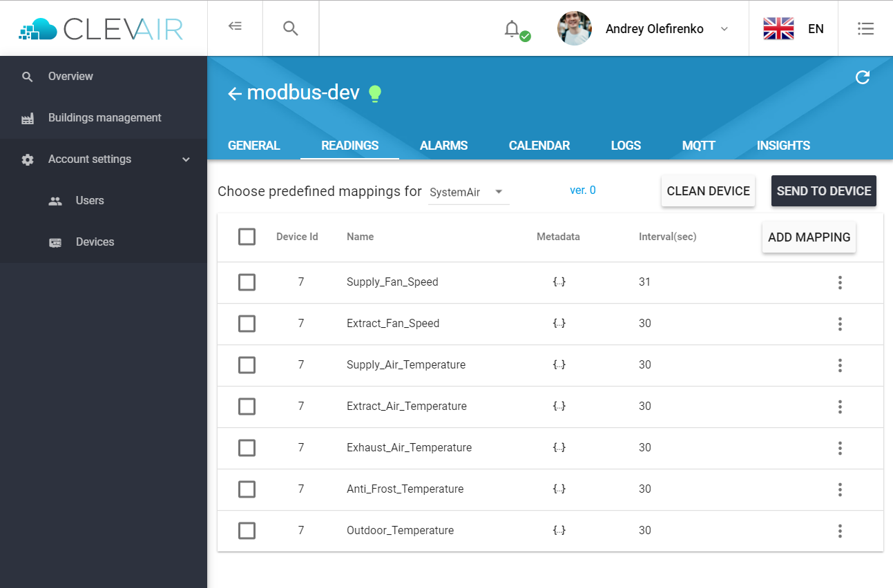The height and width of the screenshot is (588, 893).
Task: Go back using the arrow beside modbus-dev
Action: point(235,94)
